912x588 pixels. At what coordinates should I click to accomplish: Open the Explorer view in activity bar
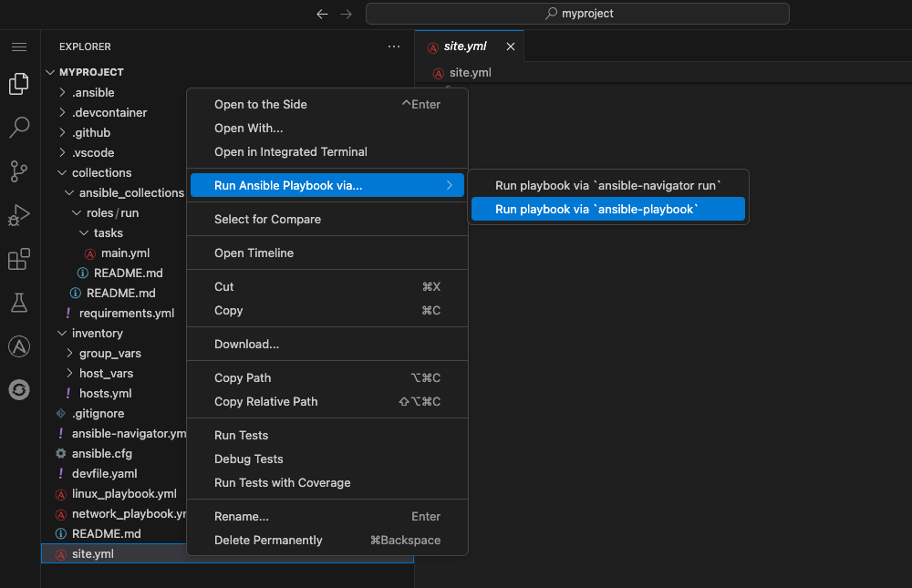(19, 84)
